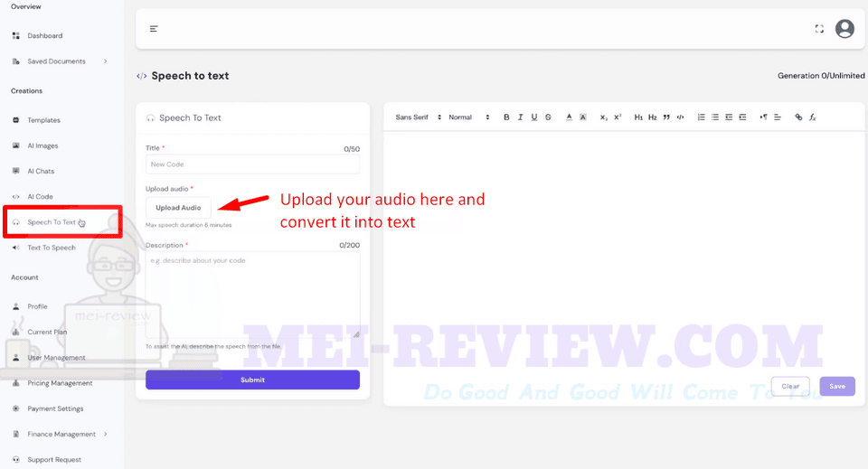Open Payment Settings
Screen dimensions: 868x469
55,408
